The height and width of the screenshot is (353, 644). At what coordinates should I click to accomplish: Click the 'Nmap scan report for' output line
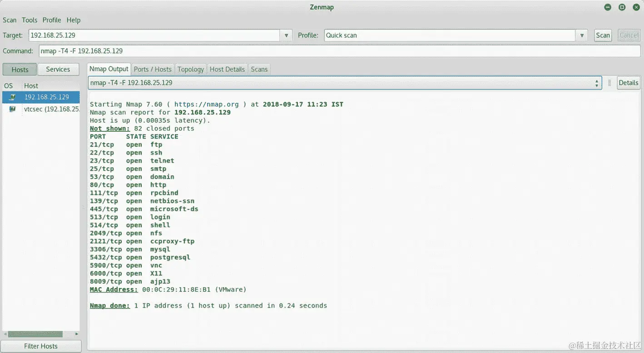[160, 112]
